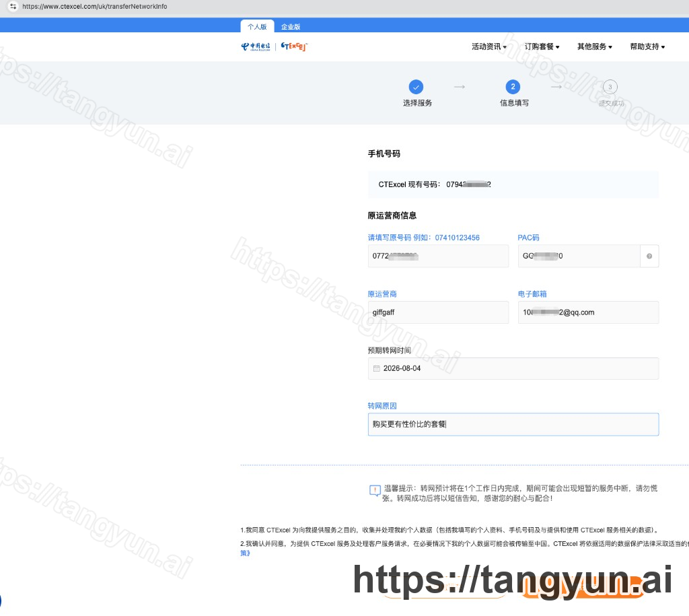The height and width of the screenshot is (616, 689).
Task: Click the 信息填写 step label
Action: coord(514,103)
